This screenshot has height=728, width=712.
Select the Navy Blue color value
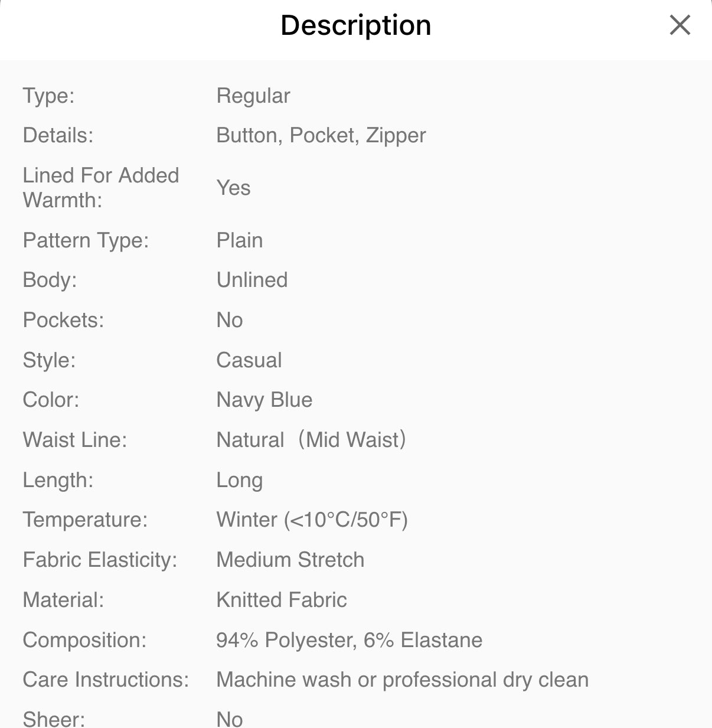264,400
